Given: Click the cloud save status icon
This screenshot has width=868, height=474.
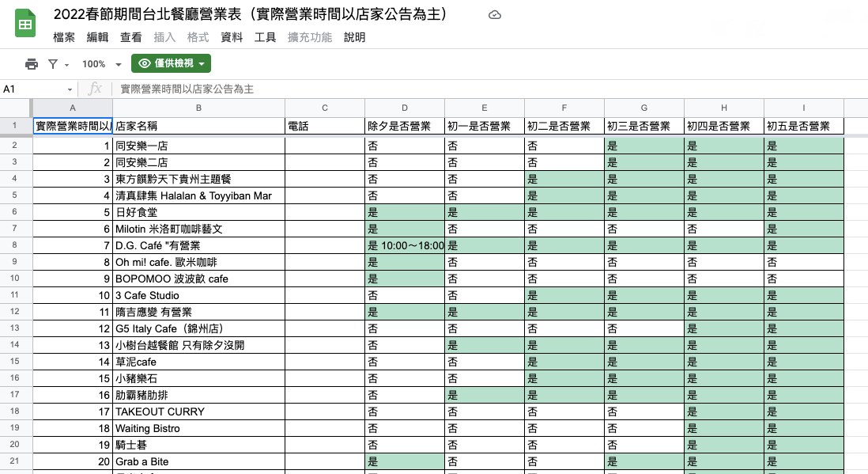Looking at the screenshot, I should 495,15.
